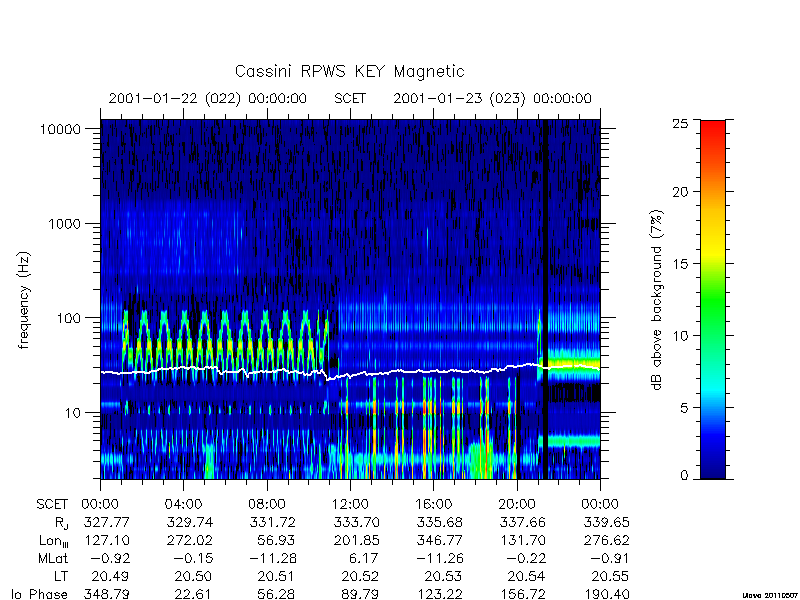Click the plot title 'Cassini RPWS KEY Magnetic'
800x600 pixels.
(x=349, y=71)
